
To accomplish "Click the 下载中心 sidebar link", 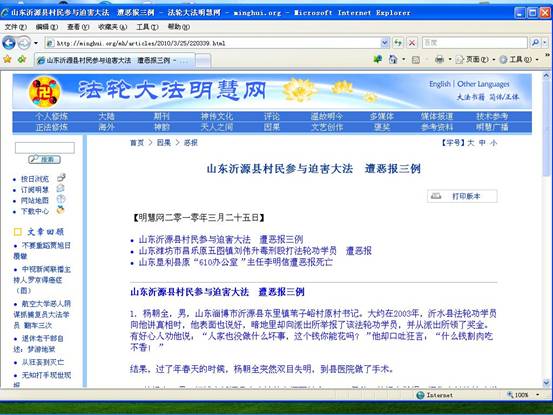I will [x=35, y=211].
